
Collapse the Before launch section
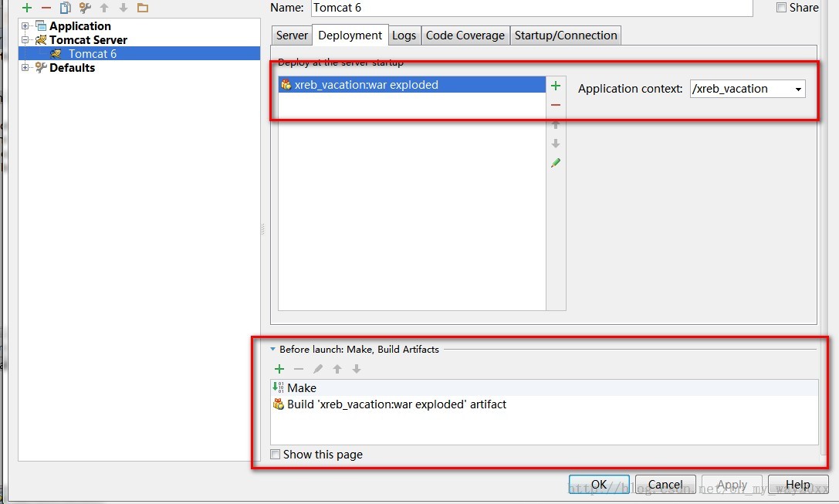tap(273, 349)
